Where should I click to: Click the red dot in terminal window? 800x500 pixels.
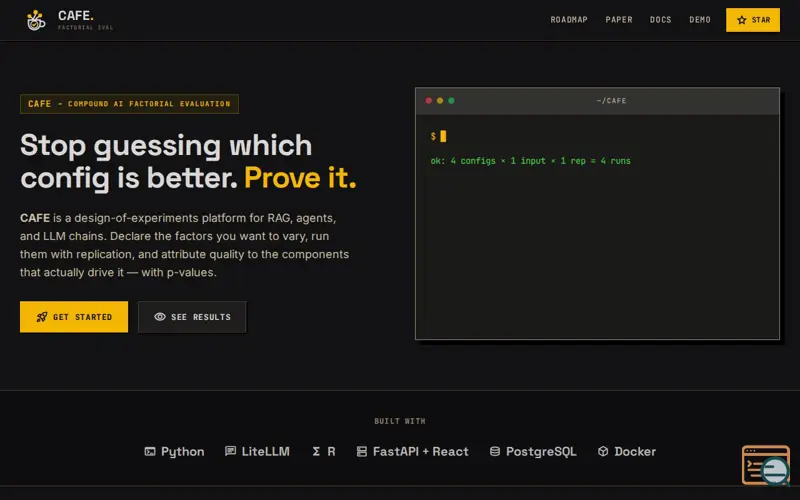(429, 101)
